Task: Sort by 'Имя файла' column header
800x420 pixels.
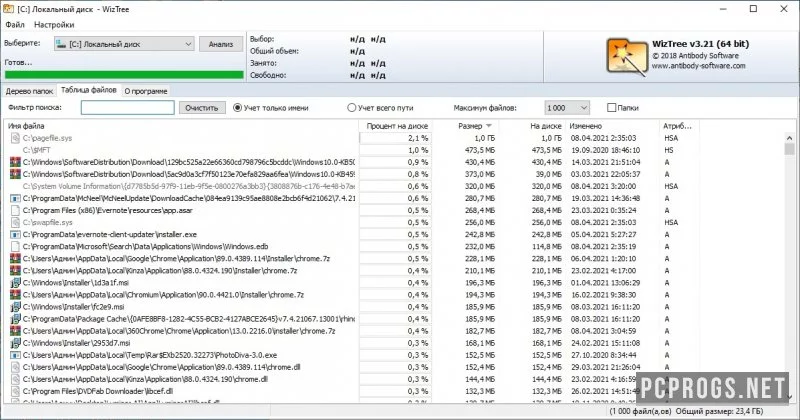Action: (x=181, y=126)
